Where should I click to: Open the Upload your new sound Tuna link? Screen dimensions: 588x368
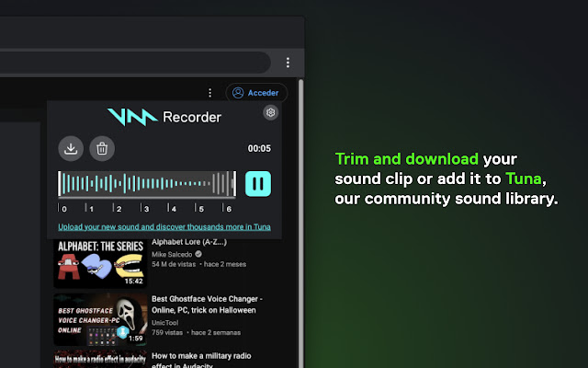(x=164, y=227)
